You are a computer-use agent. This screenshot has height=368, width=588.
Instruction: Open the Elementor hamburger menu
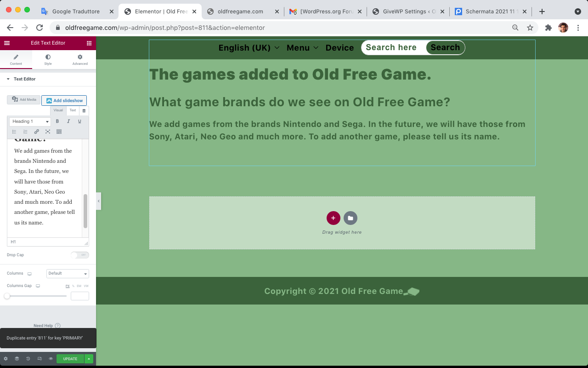(x=7, y=43)
